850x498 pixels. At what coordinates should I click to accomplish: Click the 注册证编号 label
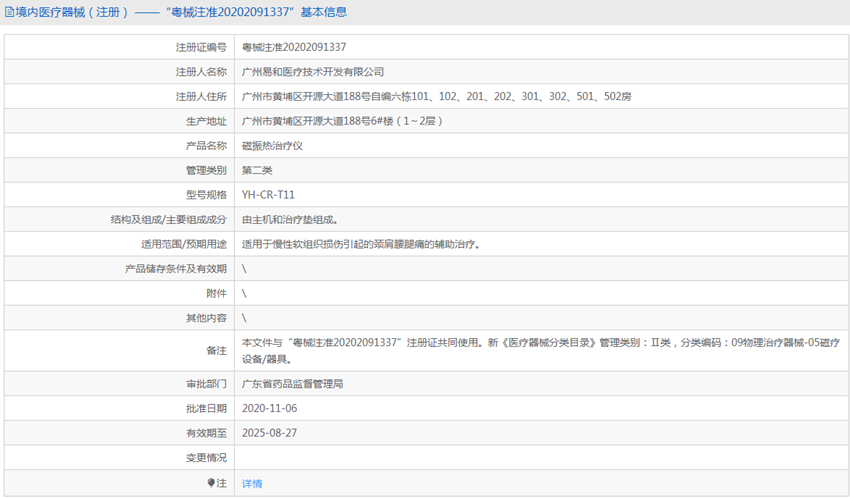tap(201, 47)
